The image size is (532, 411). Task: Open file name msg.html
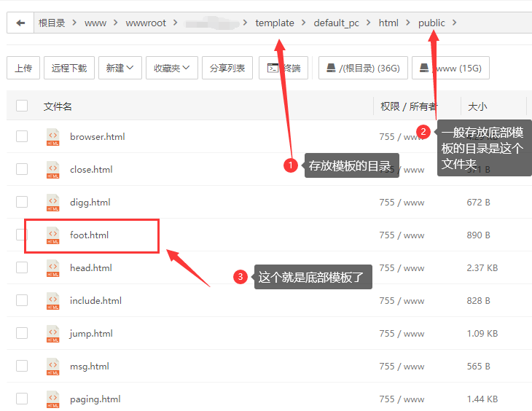(90, 367)
